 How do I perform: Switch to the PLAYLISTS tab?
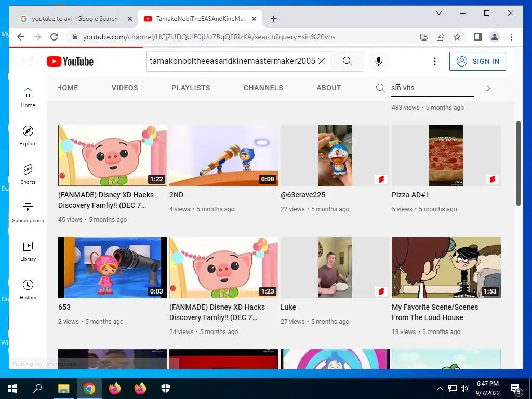tap(191, 88)
